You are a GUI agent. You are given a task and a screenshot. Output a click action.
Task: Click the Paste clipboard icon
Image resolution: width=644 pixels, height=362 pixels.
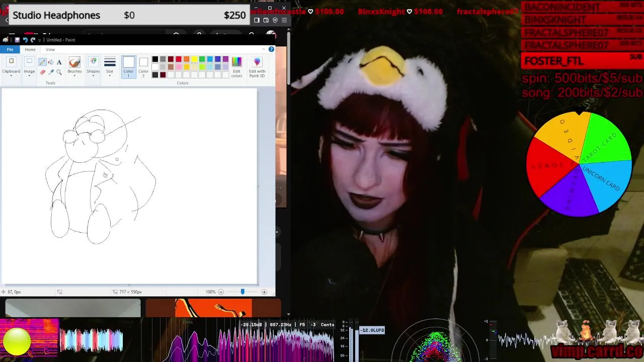pos(11,61)
